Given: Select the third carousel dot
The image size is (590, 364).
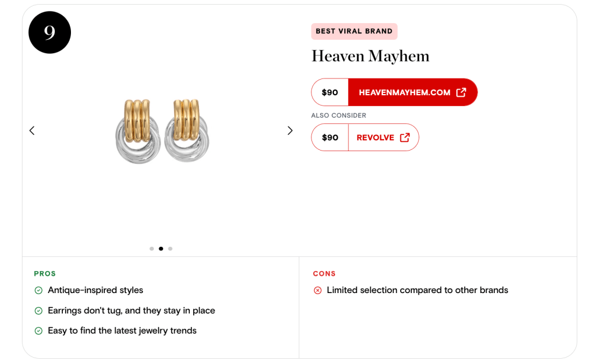Looking at the screenshot, I should 170,249.
